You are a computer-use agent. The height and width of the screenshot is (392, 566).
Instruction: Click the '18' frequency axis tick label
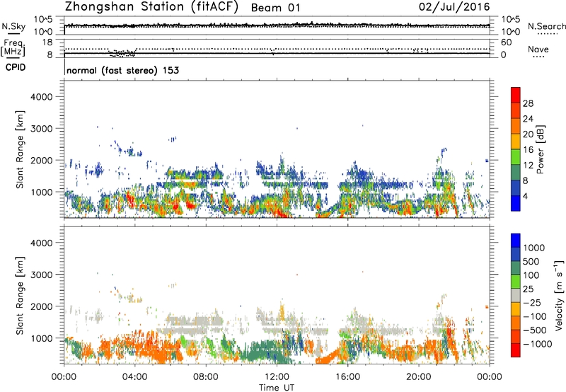click(47, 42)
